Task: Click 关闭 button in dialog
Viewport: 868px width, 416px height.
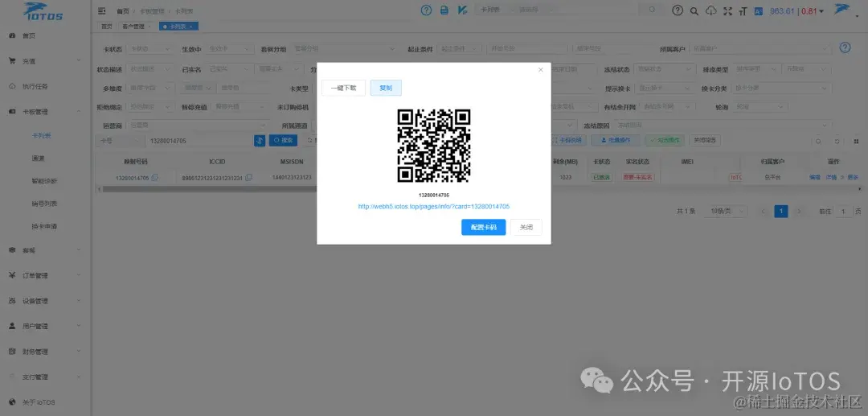Action: click(526, 227)
